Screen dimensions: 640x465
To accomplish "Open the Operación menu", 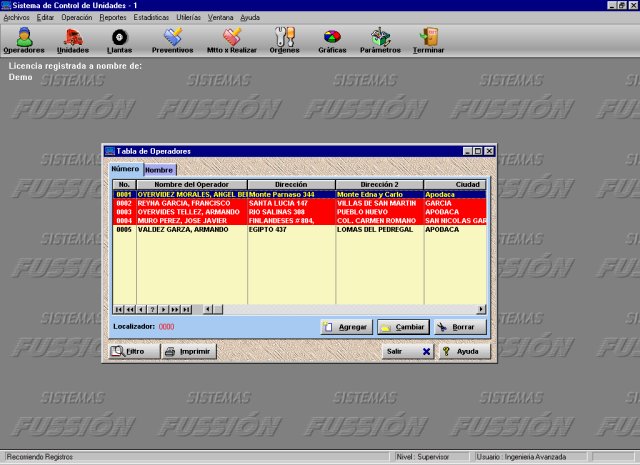I will tap(77, 18).
